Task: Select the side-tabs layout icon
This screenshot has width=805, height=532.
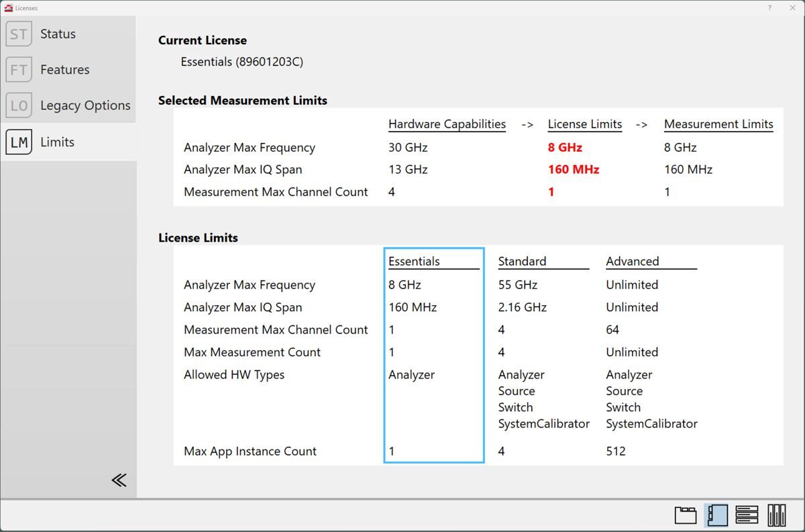Action: pos(716,515)
